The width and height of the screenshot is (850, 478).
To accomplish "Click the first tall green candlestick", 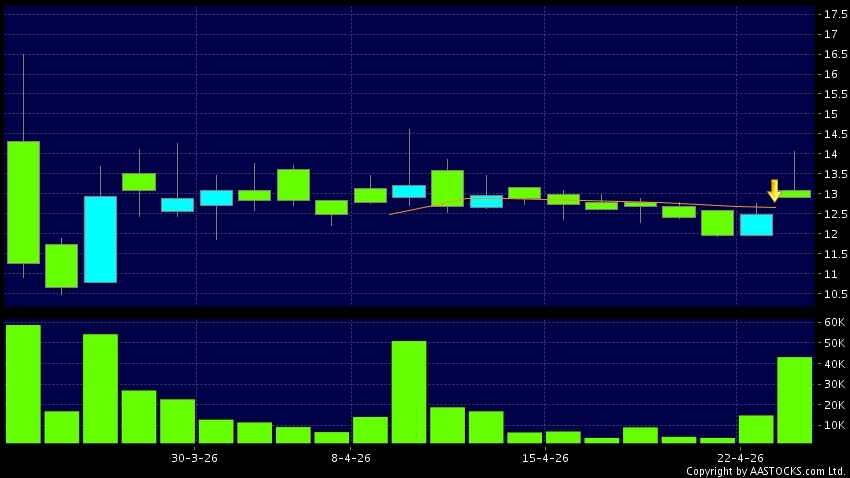I will point(23,202).
